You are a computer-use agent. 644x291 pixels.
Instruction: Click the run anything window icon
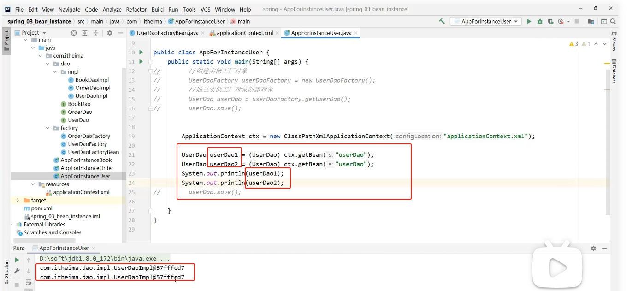click(x=604, y=21)
